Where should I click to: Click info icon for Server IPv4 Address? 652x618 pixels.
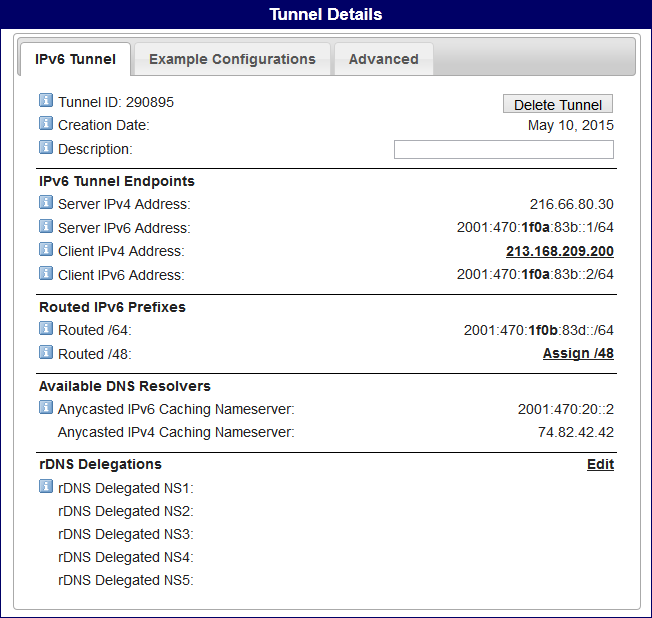point(46,203)
